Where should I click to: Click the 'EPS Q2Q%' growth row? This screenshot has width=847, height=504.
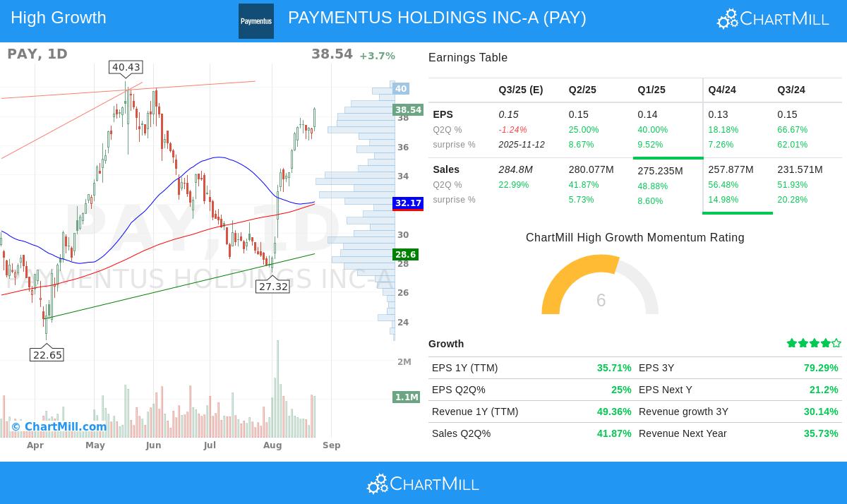tap(531, 390)
